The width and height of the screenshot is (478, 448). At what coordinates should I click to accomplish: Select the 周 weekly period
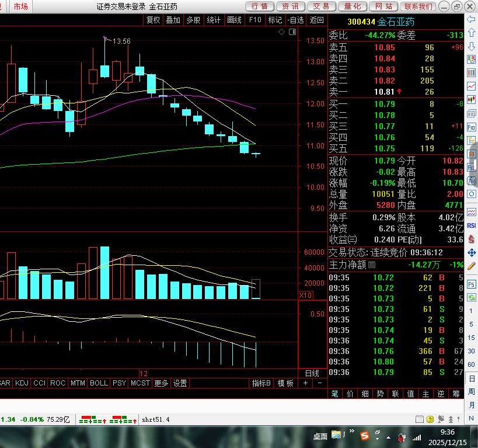click(x=472, y=391)
